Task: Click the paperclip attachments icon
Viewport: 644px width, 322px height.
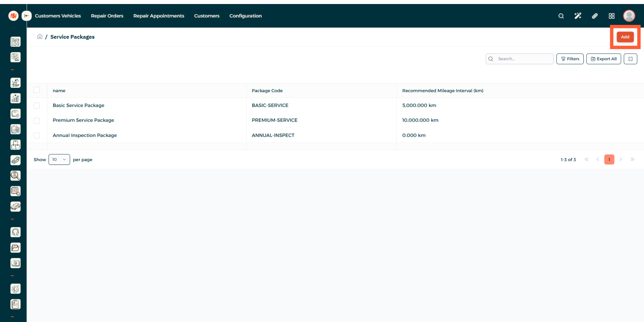Action: pos(595,16)
